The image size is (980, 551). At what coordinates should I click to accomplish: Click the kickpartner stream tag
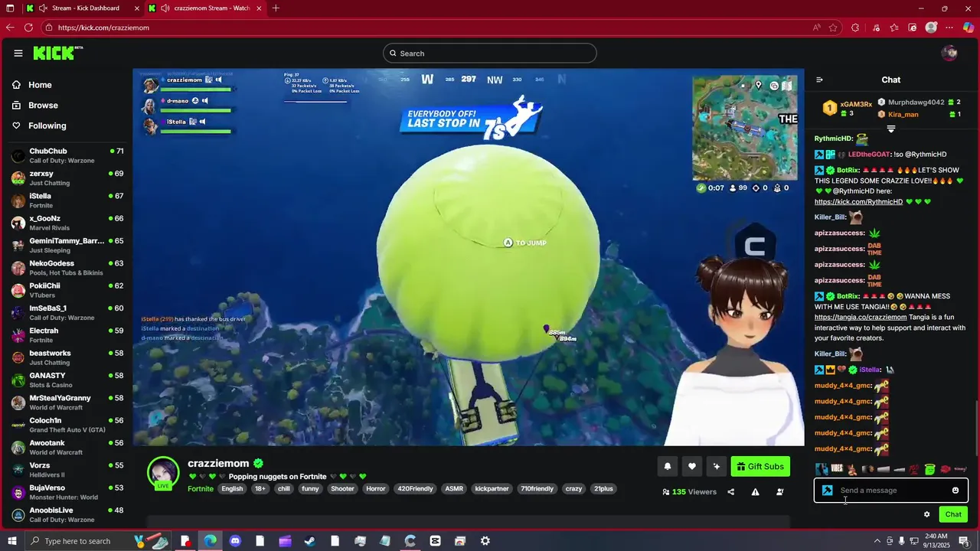tap(492, 489)
